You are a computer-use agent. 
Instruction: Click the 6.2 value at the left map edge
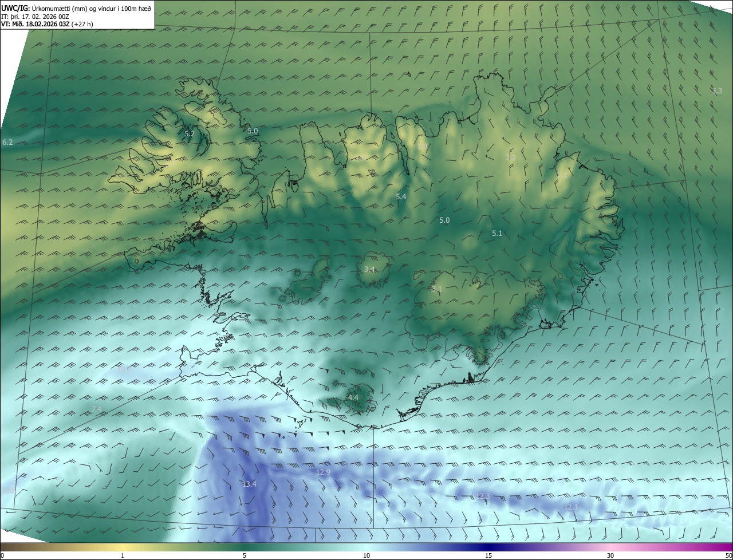pos(7,142)
